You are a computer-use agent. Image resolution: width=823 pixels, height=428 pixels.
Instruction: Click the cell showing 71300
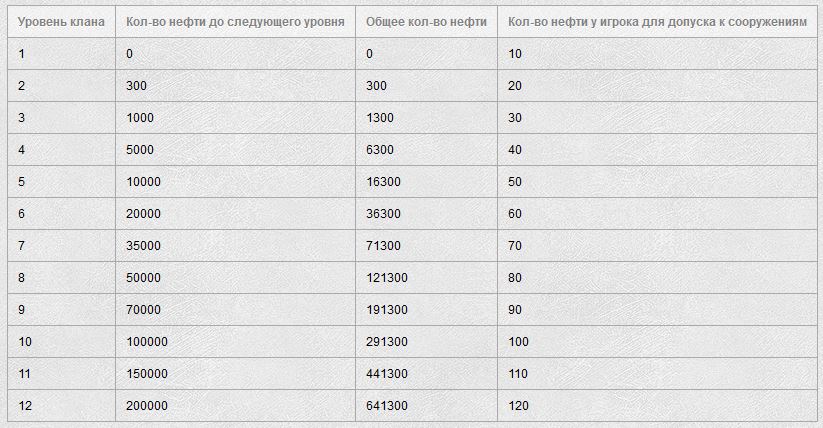point(426,245)
